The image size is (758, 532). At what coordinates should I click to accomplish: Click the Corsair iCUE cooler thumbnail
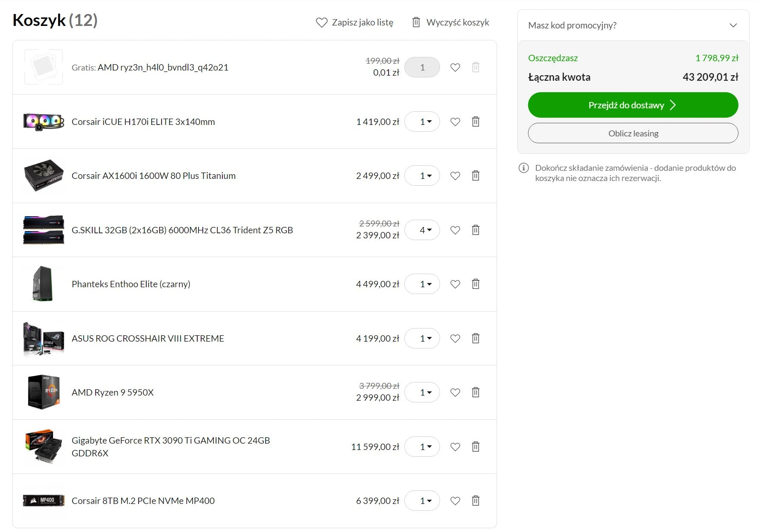point(44,122)
